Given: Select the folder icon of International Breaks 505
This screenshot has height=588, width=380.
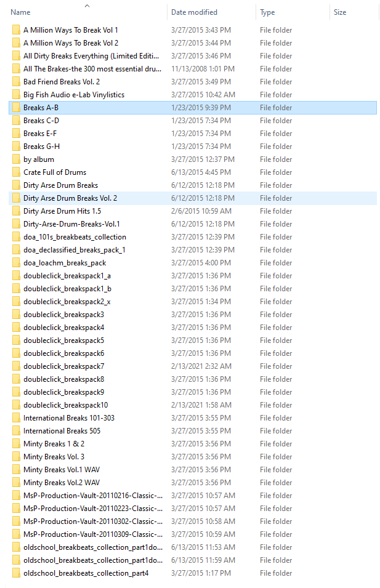Looking at the screenshot, I should coord(16,431).
